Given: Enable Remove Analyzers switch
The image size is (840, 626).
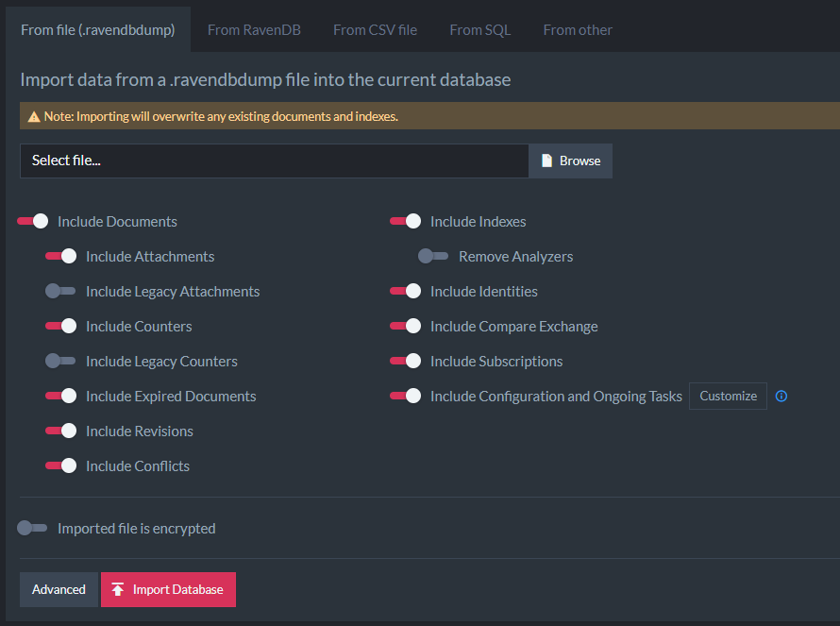Looking at the screenshot, I should [x=433, y=256].
